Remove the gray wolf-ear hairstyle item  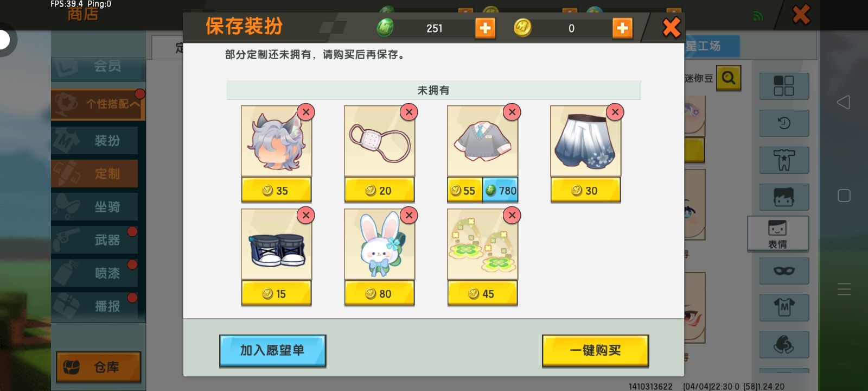click(306, 112)
